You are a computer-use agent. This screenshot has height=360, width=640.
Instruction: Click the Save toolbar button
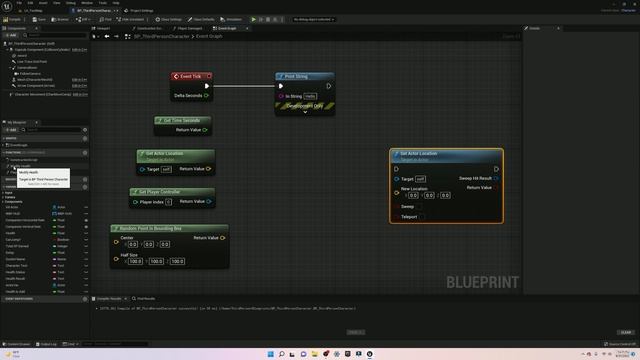[39, 19]
